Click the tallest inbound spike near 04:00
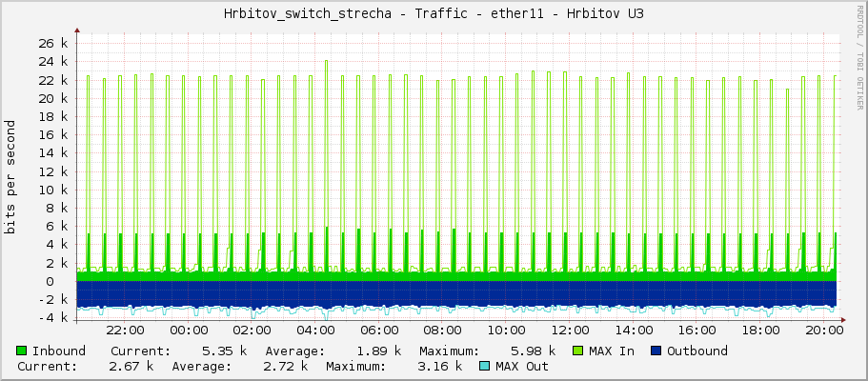Viewport: 868px width, 381px height. (x=327, y=166)
